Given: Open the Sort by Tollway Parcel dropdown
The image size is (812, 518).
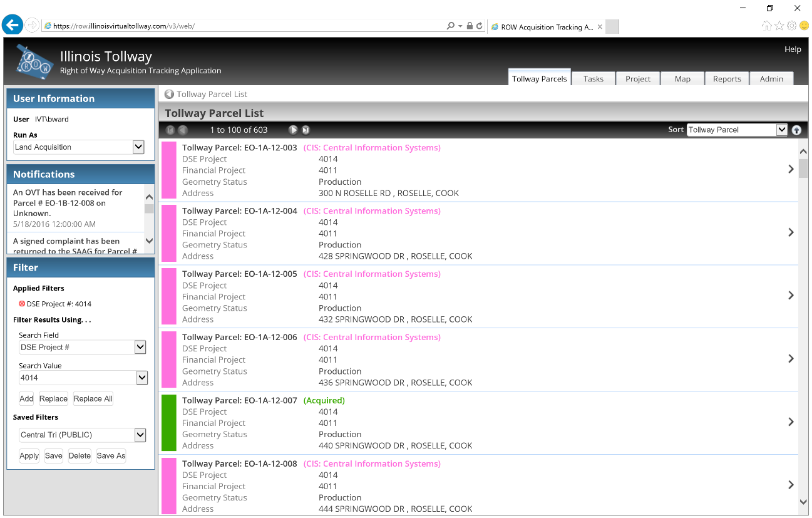Looking at the screenshot, I should (781, 130).
